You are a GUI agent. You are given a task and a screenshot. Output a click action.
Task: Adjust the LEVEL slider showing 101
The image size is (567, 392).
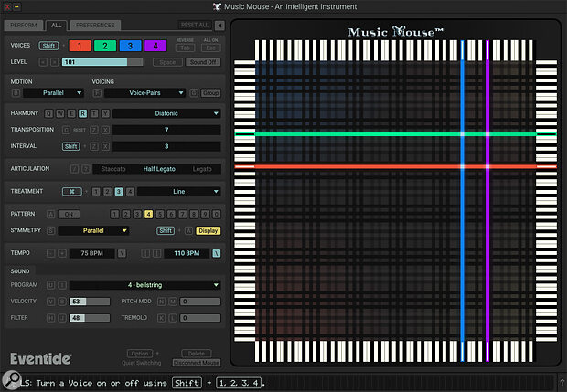tap(102, 62)
